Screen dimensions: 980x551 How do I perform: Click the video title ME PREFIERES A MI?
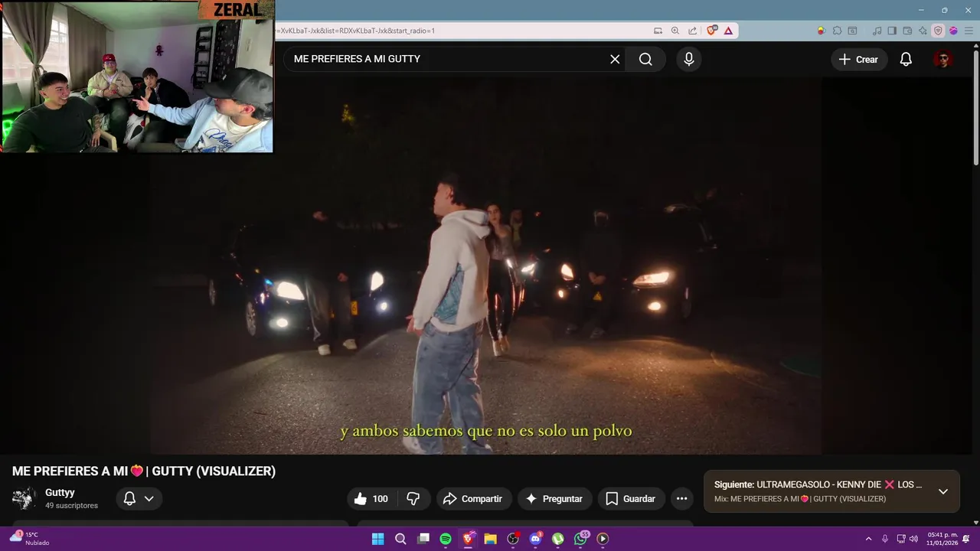click(144, 471)
